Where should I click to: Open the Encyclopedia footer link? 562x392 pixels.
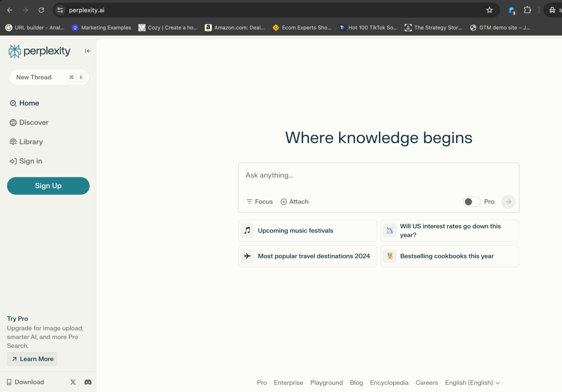tap(389, 382)
